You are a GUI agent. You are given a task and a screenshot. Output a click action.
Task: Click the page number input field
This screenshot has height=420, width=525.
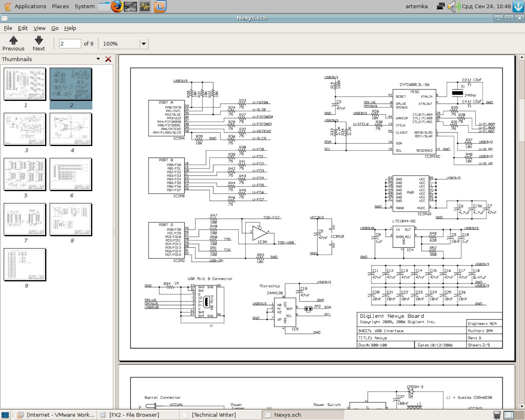pyautogui.click(x=70, y=43)
